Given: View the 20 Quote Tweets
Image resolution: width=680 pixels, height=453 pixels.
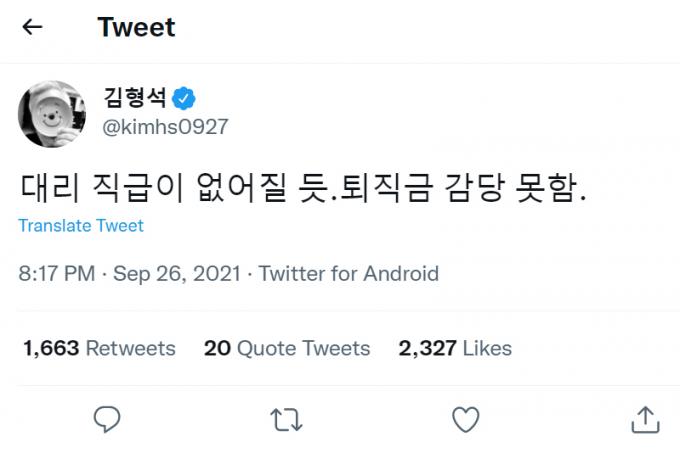Looking at the screenshot, I should tap(287, 348).
